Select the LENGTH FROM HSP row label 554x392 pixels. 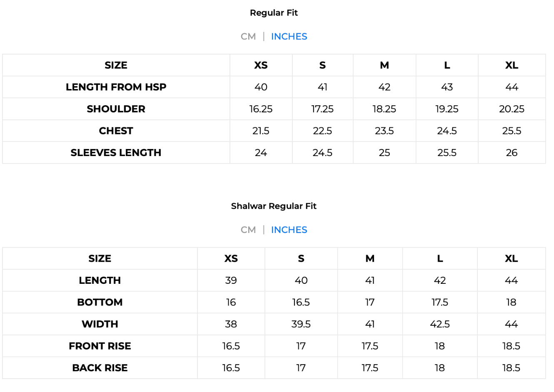click(116, 87)
